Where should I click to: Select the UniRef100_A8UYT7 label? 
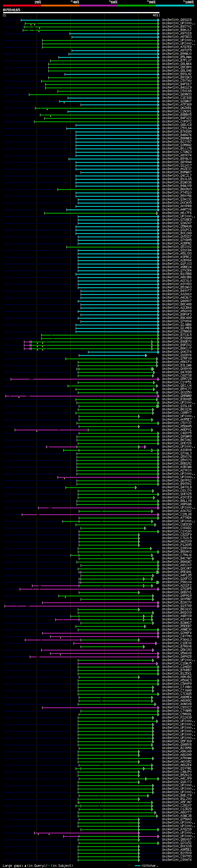[177, 812]
